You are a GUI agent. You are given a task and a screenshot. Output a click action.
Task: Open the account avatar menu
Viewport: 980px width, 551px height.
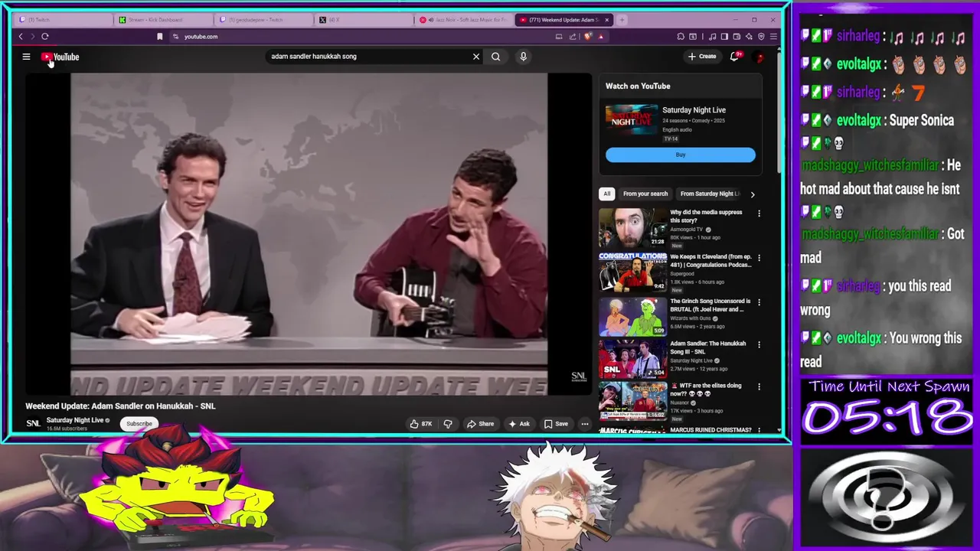click(x=759, y=57)
